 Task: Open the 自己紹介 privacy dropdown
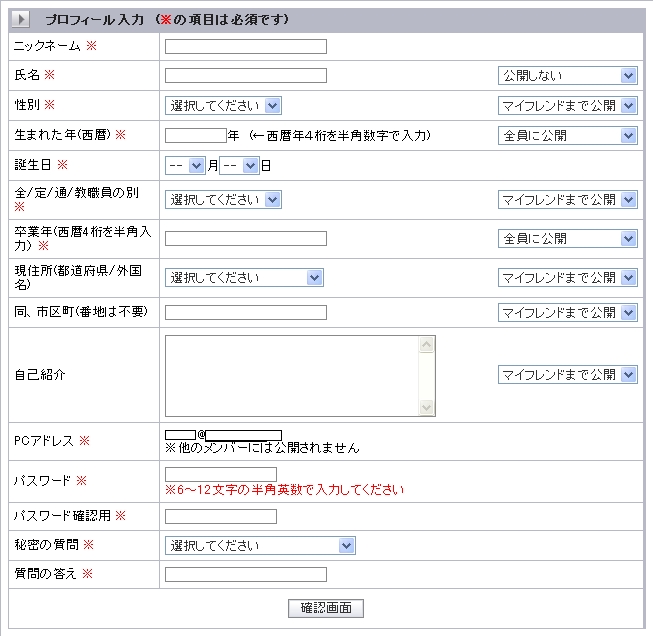click(x=568, y=374)
